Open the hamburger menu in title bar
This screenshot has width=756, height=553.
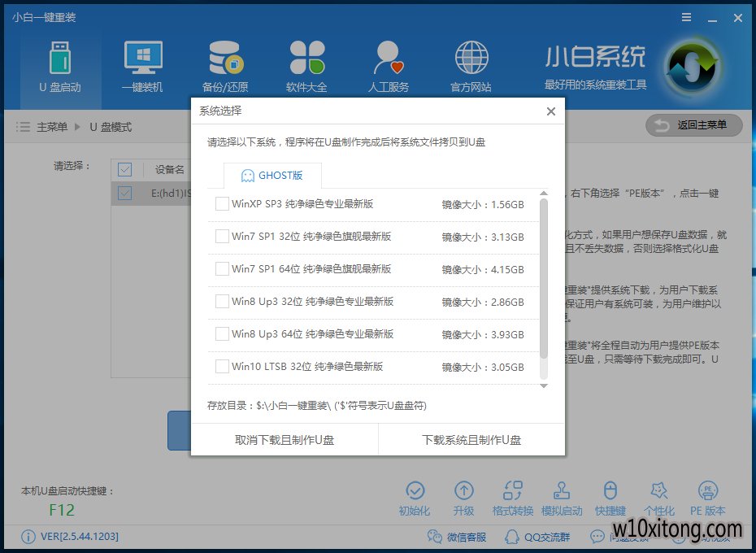coord(687,17)
